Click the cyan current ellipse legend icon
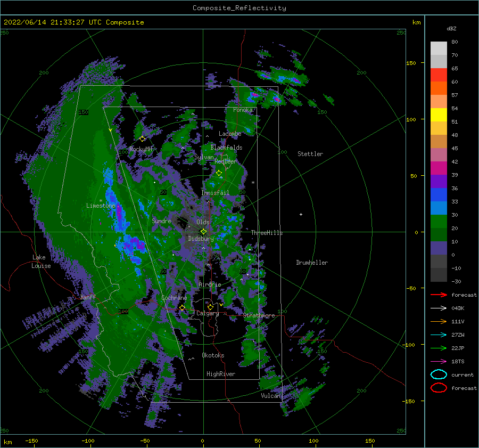This screenshot has width=479, height=448. coord(439,374)
